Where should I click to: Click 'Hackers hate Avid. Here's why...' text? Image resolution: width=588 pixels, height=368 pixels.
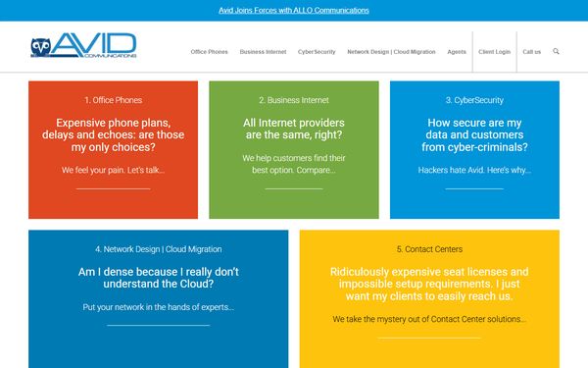point(474,170)
